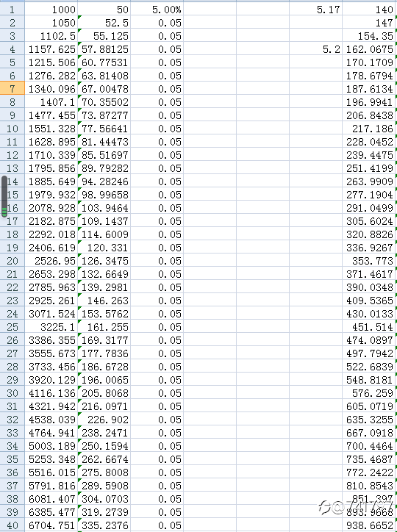The image size is (397, 532).
Task: Select cell 1628.895
Action: (x=51, y=142)
